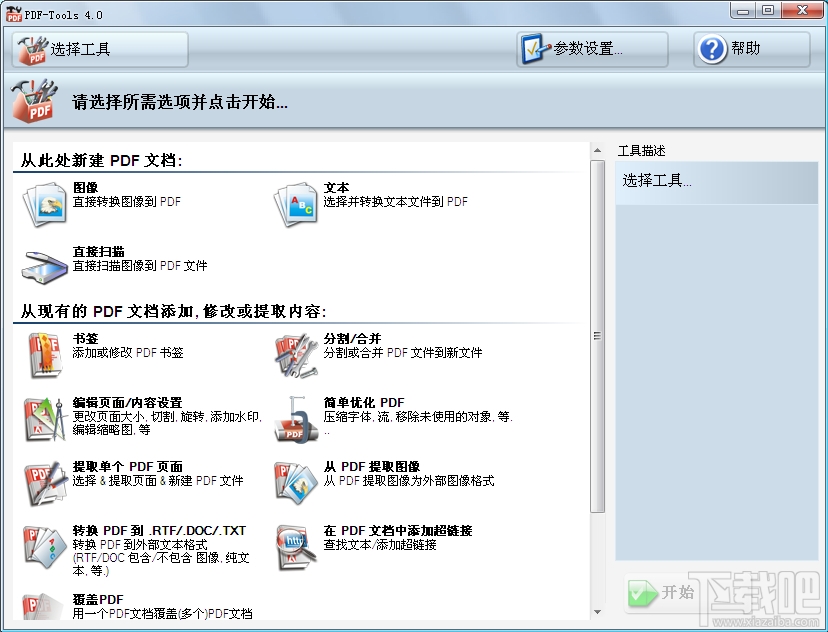Select the 简单优化 PDF clamp icon
This screenshot has height=632, width=828.
point(296,419)
